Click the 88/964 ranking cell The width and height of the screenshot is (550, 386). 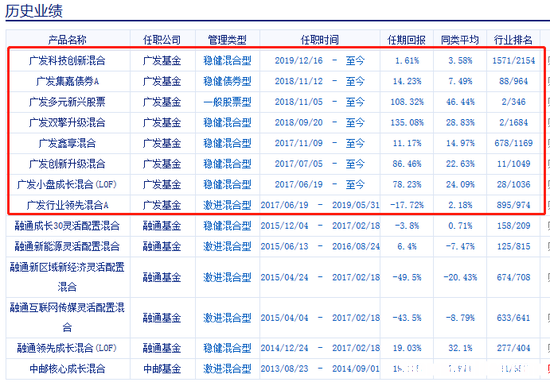(x=514, y=81)
